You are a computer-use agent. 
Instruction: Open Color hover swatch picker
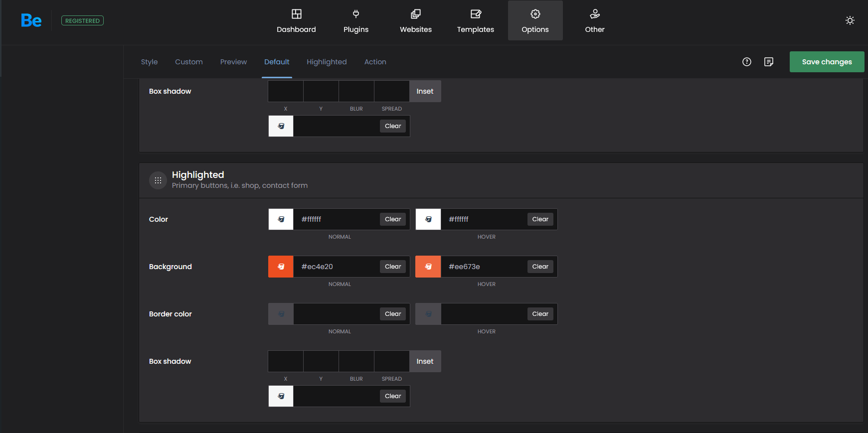[x=428, y=219]
